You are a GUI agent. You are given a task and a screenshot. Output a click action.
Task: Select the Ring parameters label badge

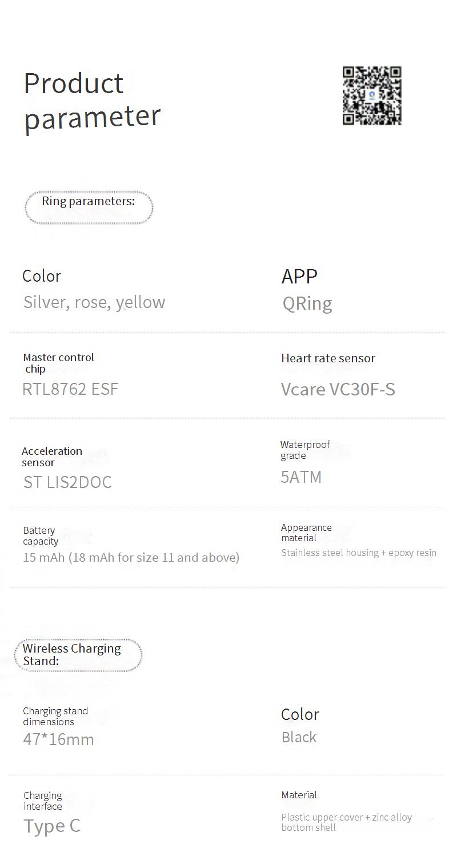[x=89, y=206]
